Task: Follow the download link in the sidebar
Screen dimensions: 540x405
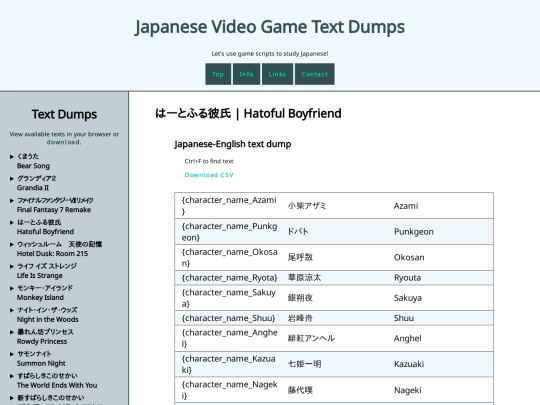Action: click(64, 142)
